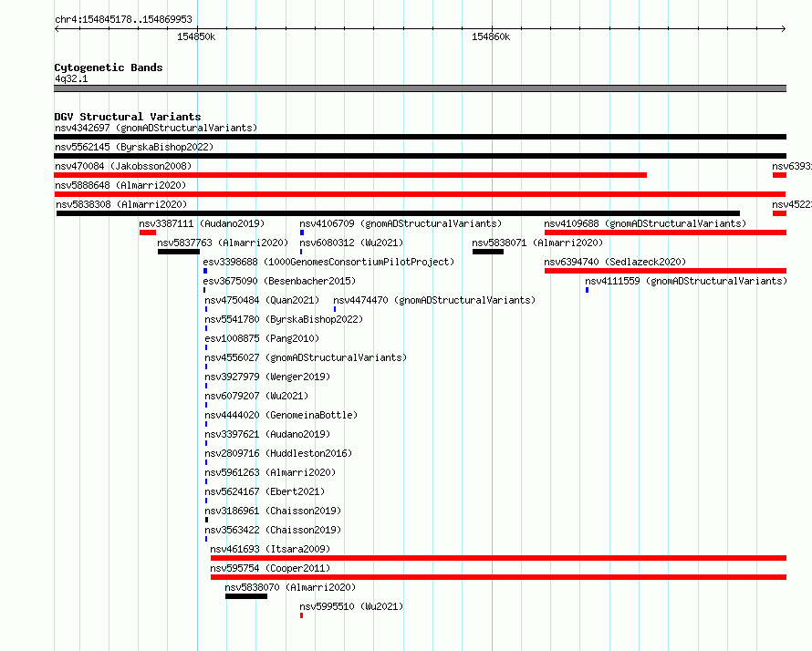Image resolution: width=812 pixels, height=651 pixels.
Task: Click the red bar under nsv3387111
Action: [x=148, y=232]
